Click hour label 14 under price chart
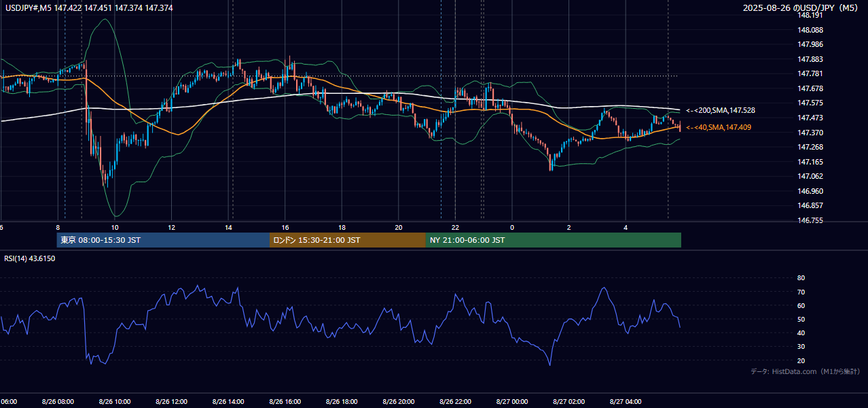The image size is (868, 408). click(x=229, y=227)
